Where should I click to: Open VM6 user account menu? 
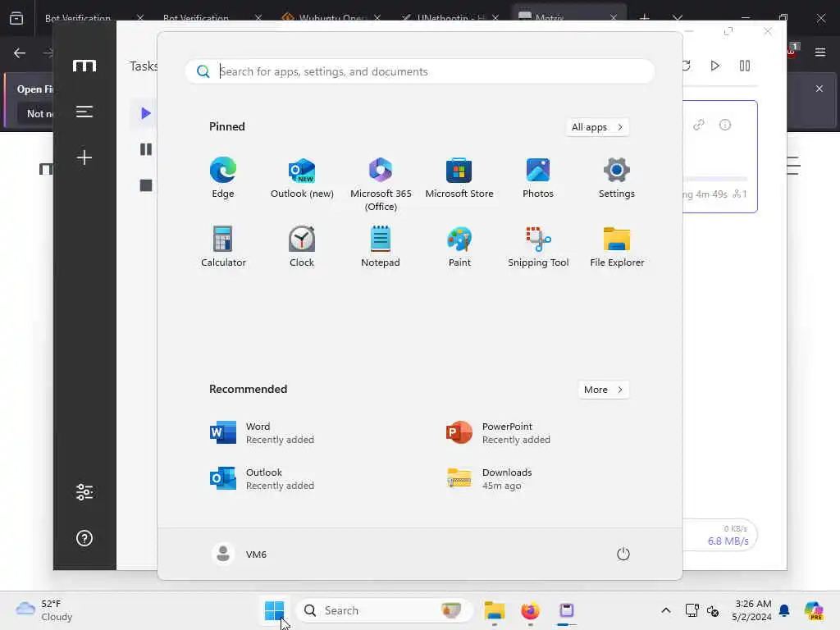240,554
